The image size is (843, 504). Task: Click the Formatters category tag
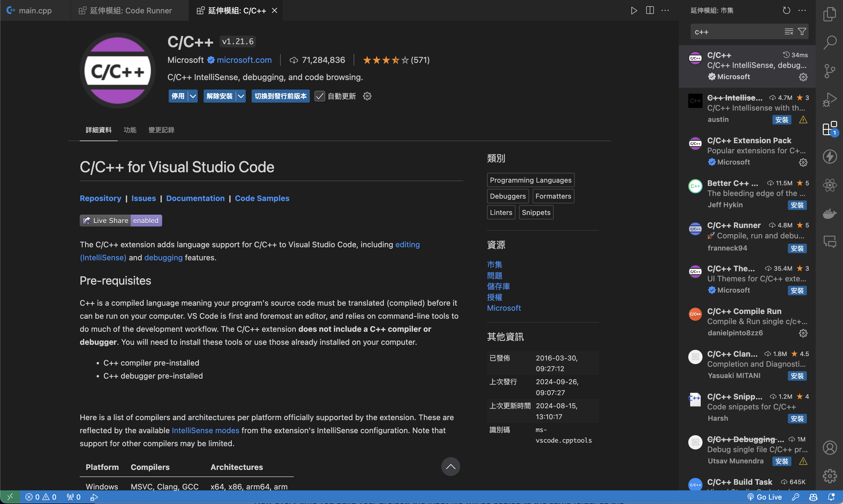click(553, 196)
